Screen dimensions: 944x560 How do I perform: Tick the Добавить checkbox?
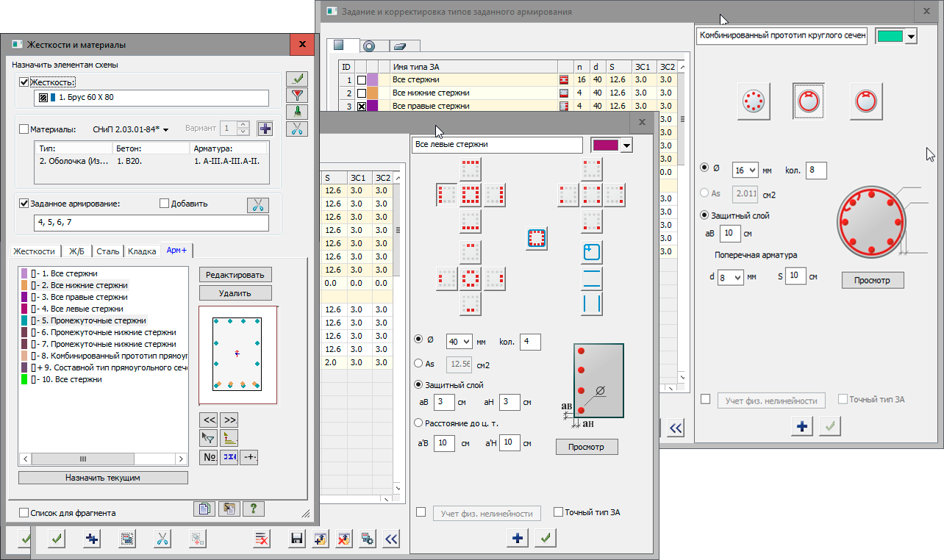point(165,204)
